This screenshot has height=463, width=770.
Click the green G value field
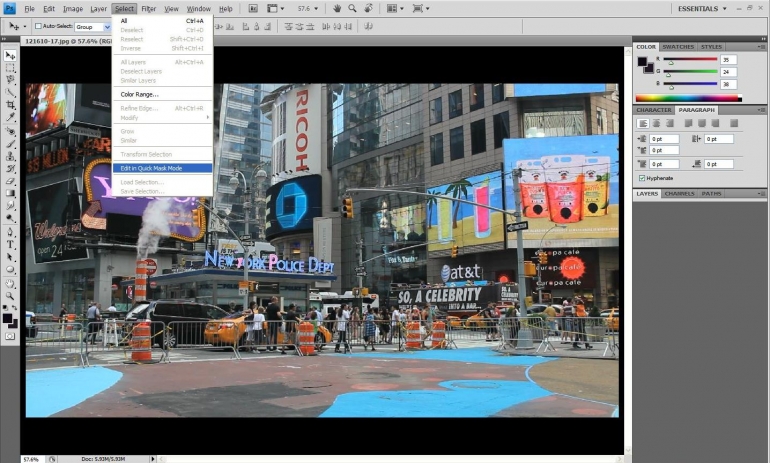(x=728, y=72)
